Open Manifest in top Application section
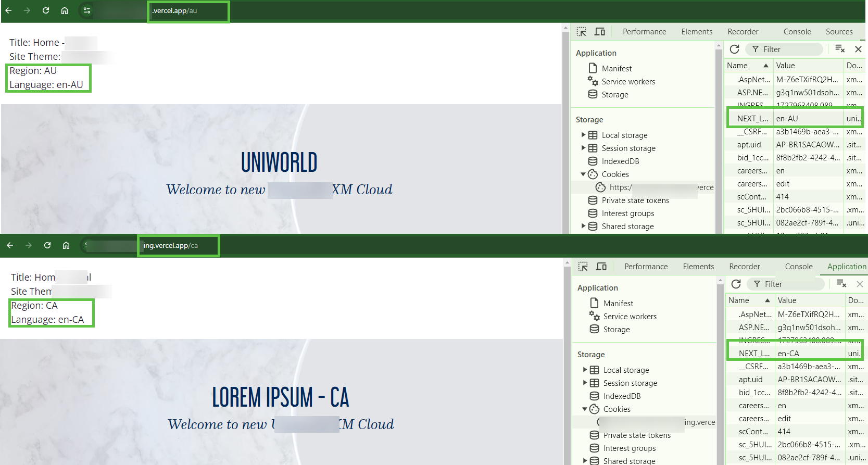 (x=617, y=69)
